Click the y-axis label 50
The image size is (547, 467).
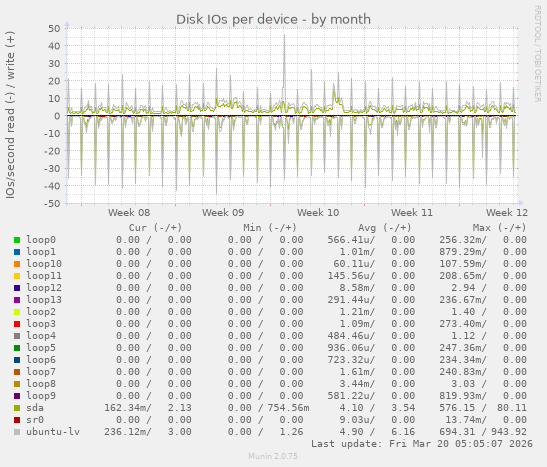(x=54, y=29)
